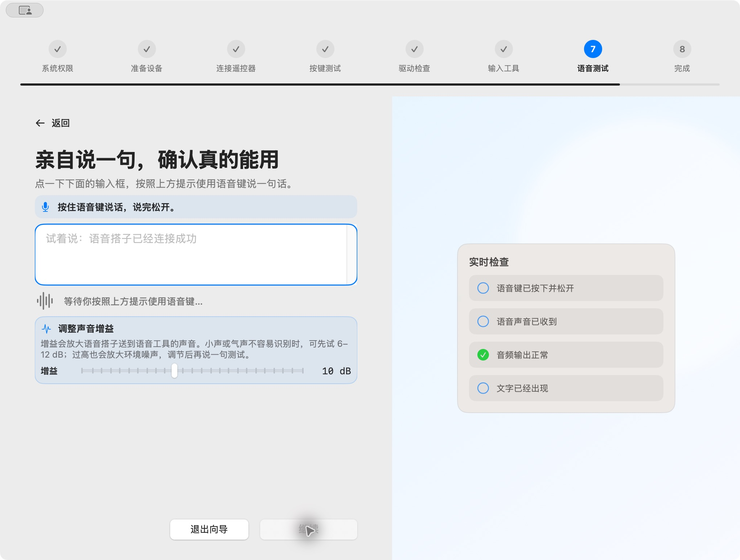Click the 输入工具 step label

point(504,68)
